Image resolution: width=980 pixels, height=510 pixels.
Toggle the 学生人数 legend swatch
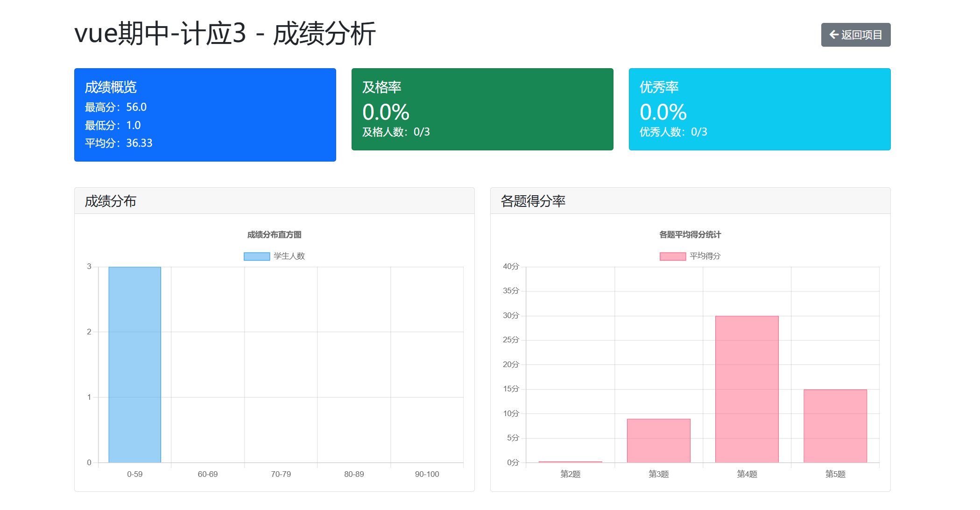[x=257, y=256]
